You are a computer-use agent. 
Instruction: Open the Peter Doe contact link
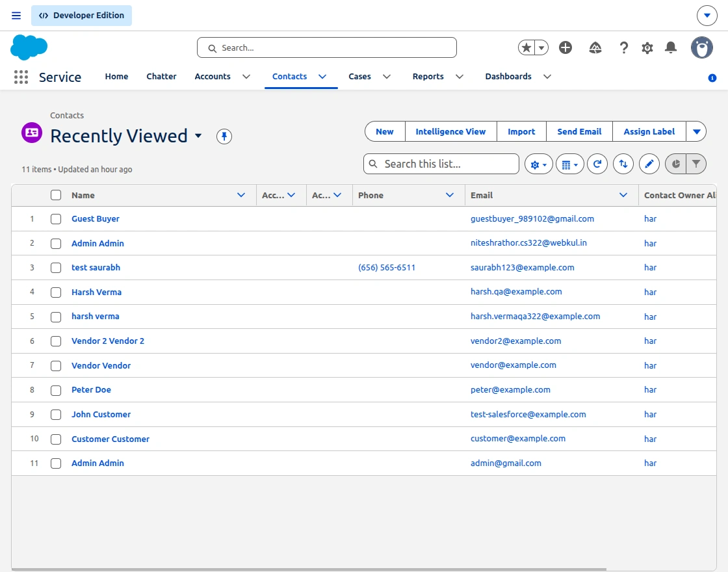(91, 390)
